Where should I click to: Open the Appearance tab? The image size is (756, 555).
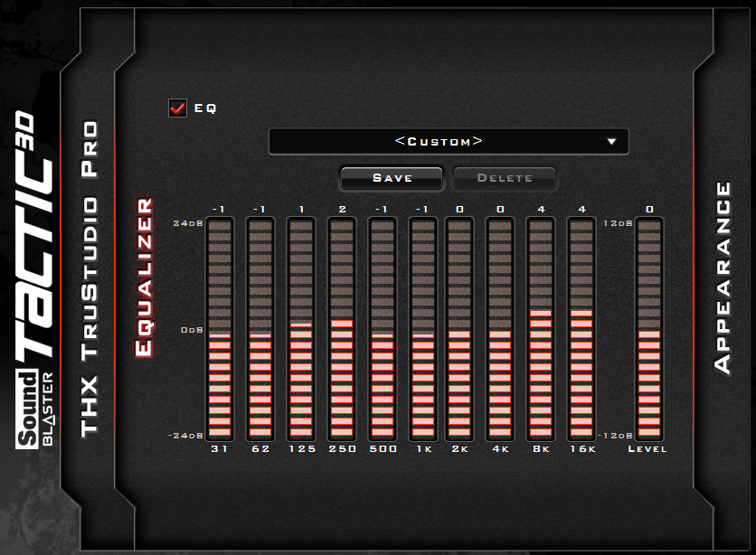pyautogui.click(x=722, y=277)
